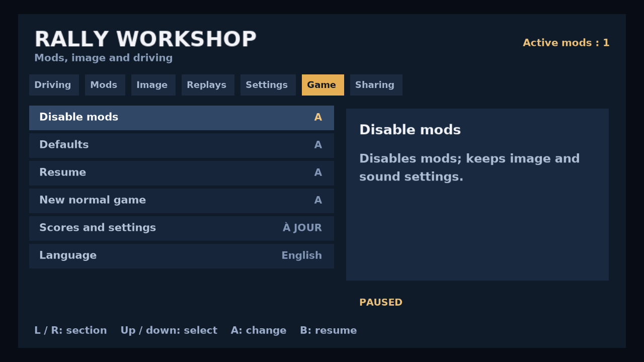Activate the Resume menu row
Viewport: 644px width, 362px height.
182,173
